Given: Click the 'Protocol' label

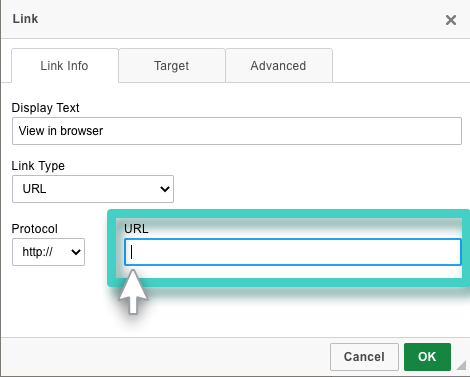Looking at the screenshot, I should (34, 229).
